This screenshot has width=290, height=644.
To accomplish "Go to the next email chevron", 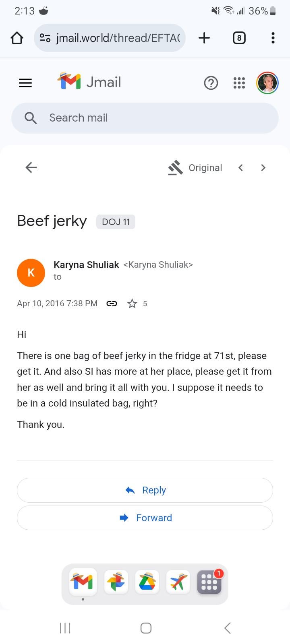I will click(263, 167).
